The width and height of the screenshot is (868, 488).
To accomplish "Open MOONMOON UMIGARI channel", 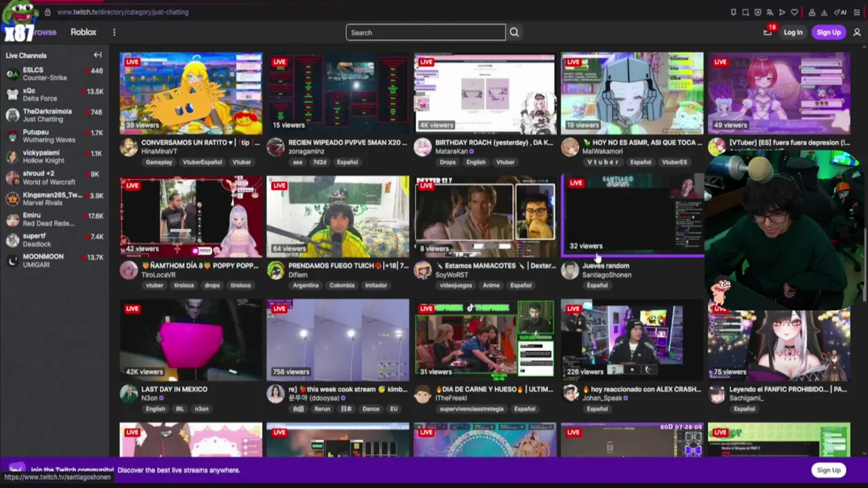I will 54,261.
